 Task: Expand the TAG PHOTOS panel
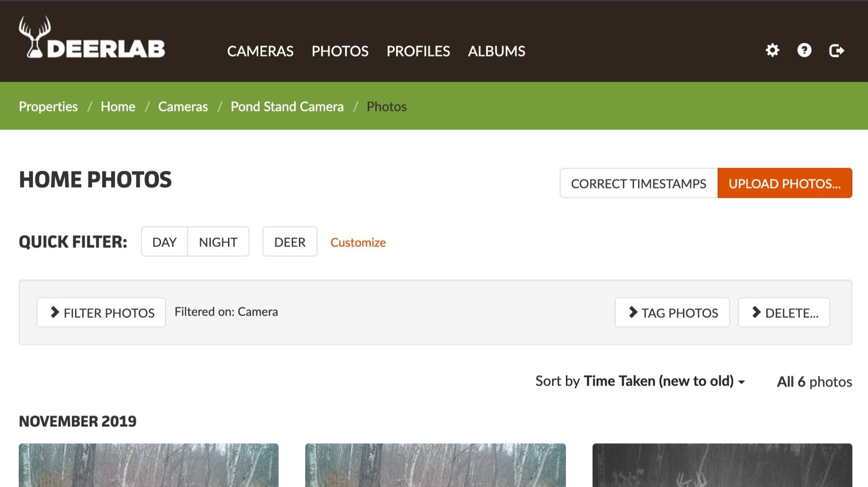(x=672, y=313)
